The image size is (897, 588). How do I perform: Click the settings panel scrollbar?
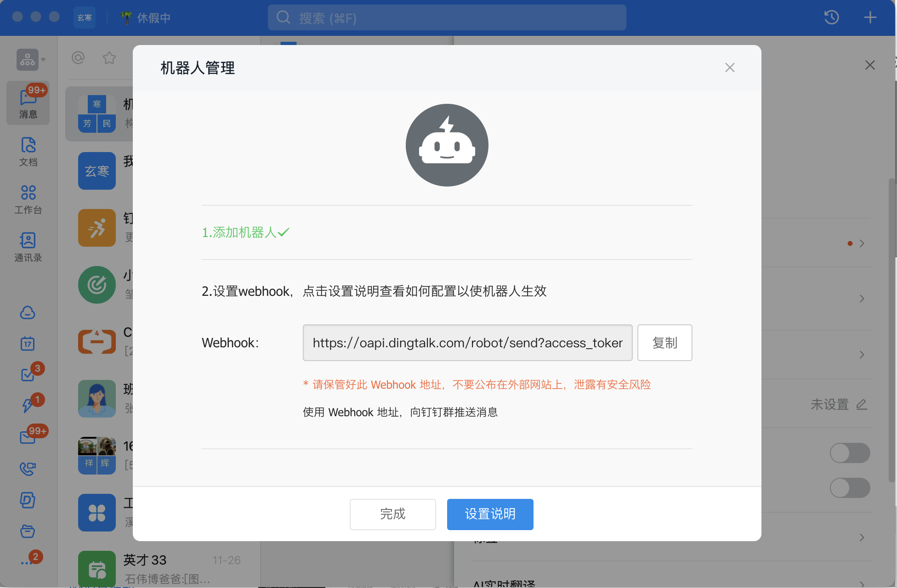892,331
